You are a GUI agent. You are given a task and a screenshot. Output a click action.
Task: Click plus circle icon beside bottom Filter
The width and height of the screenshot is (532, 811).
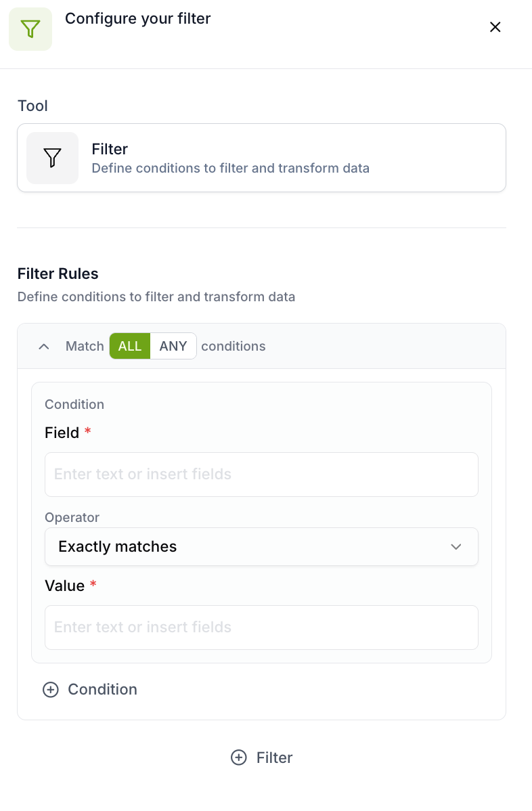(239, 758)
